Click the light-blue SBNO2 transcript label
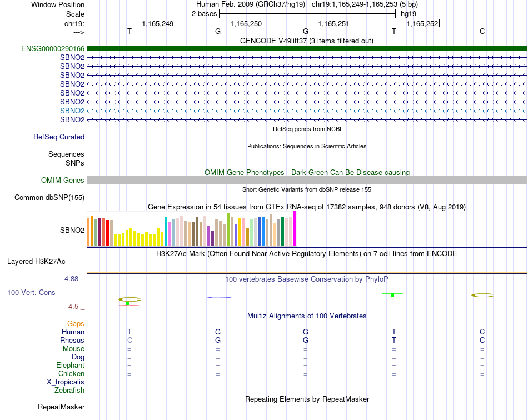The image size is (528, 420). (72, 111)
